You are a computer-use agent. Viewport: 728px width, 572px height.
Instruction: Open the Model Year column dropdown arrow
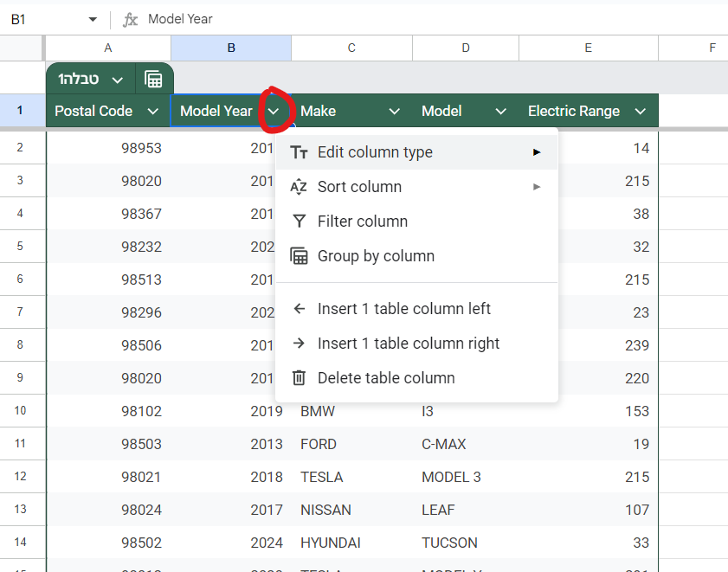(274, 111)
